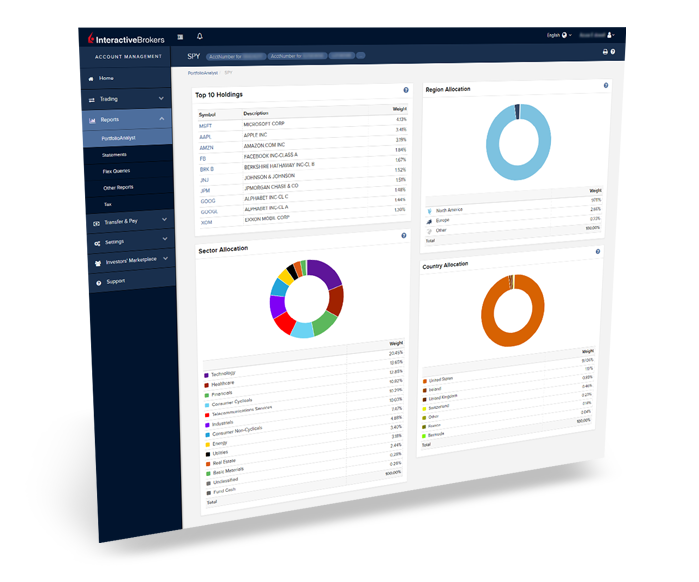The width and height of the screenshot is (699, 582).
Task: Open the AAPL symbol link
Action: click(205, 137)
